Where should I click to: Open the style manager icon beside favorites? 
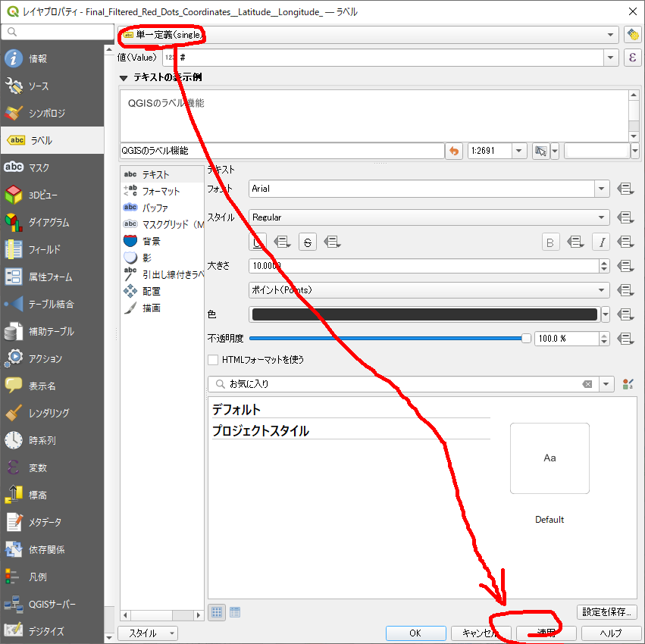[x=627, y=384]
